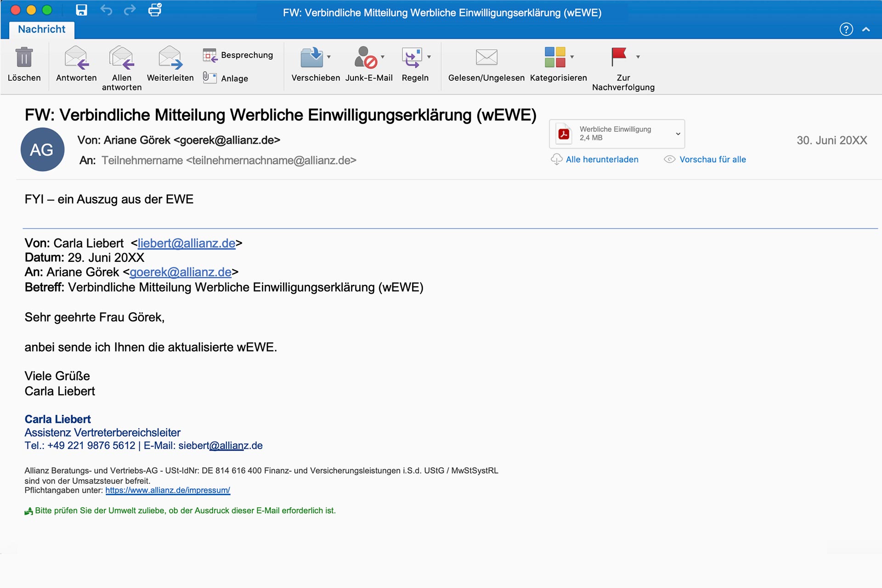This screenshot has height=588, width=882.
Task: Expand the Werbliche Einwilligung attachment menu
Action: click(678, 134)
